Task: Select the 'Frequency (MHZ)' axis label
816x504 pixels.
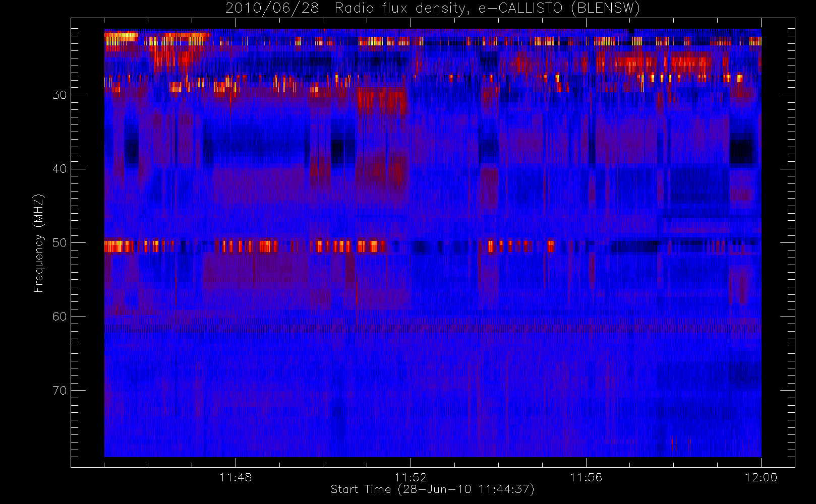Action: (39, 243)
